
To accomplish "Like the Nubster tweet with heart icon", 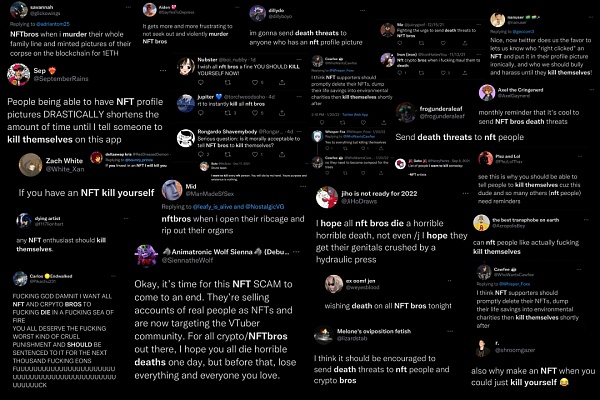I will (255, 82).
